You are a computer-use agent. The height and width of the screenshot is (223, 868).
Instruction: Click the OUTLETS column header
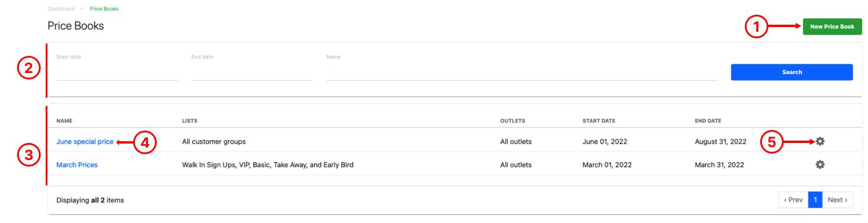513,121
